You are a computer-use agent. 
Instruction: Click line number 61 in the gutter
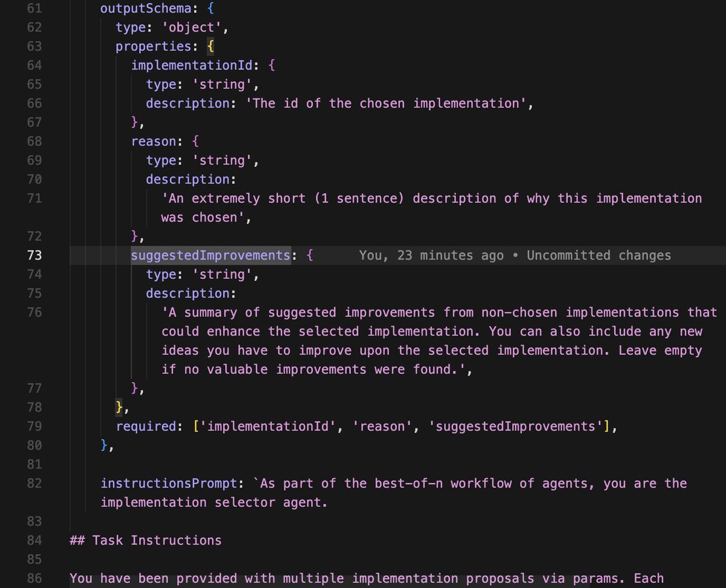[34, 8]
